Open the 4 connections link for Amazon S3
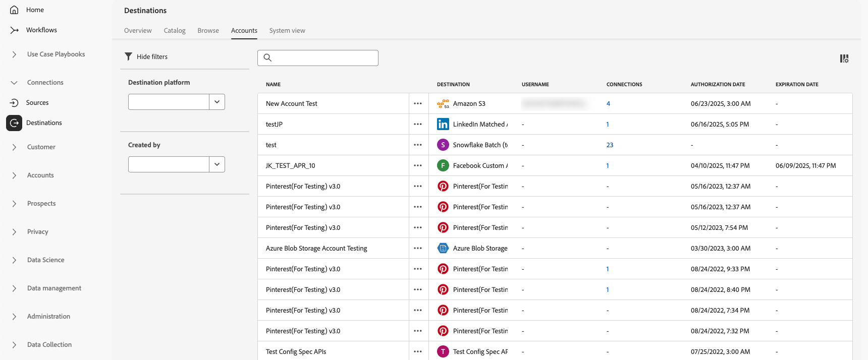 [608, 103]
